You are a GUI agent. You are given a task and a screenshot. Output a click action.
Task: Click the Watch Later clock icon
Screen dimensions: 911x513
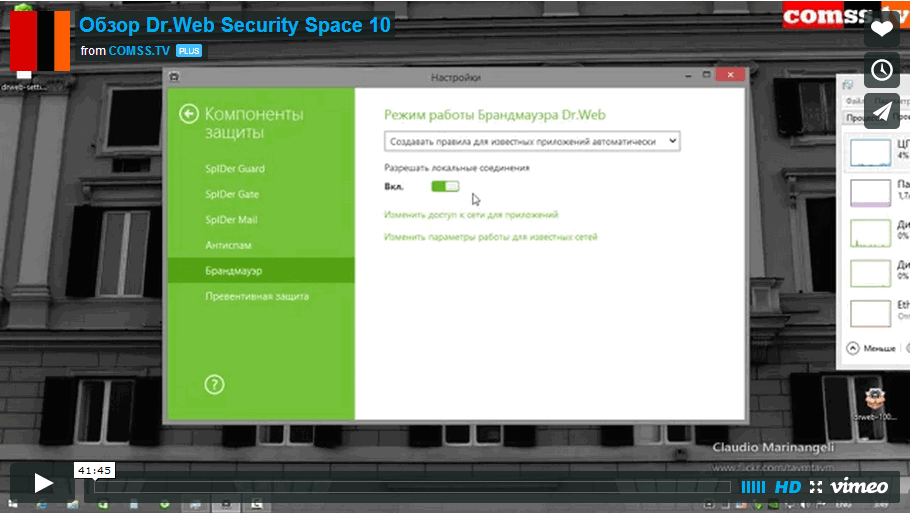click(882, 70)
